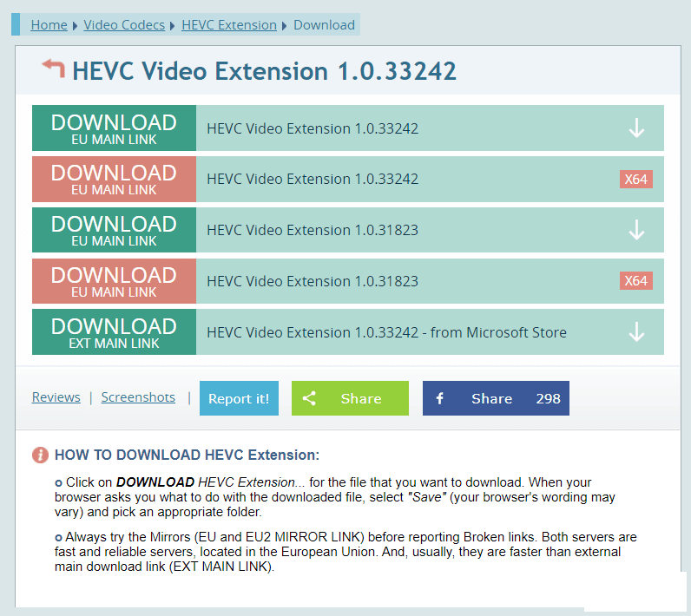Click first row's 'HEVC Video Extension 1.0.33242' text

313,128
